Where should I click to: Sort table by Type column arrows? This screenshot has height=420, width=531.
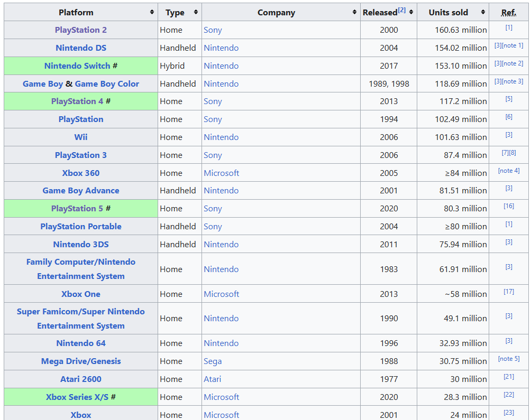click(x=196, y=12)
